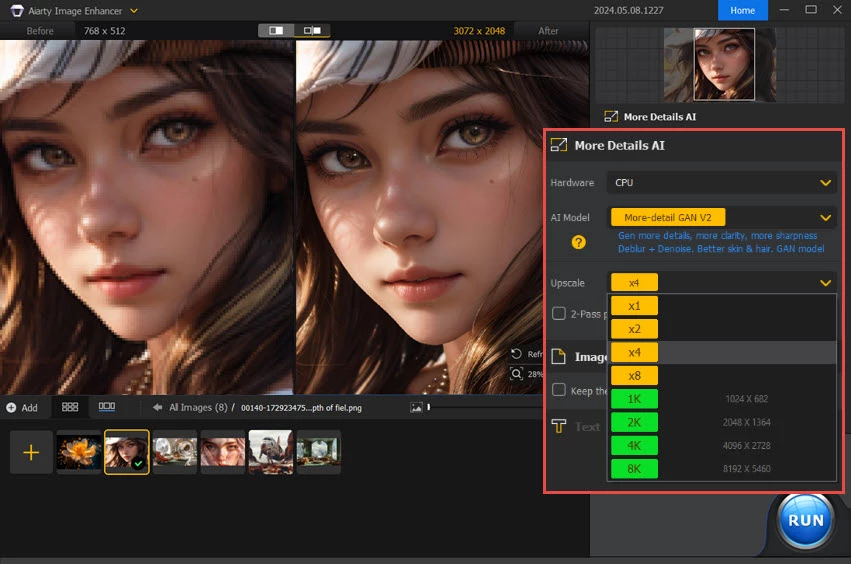
Task: Click the thumbnail size image icon
Action: [416, 407]
